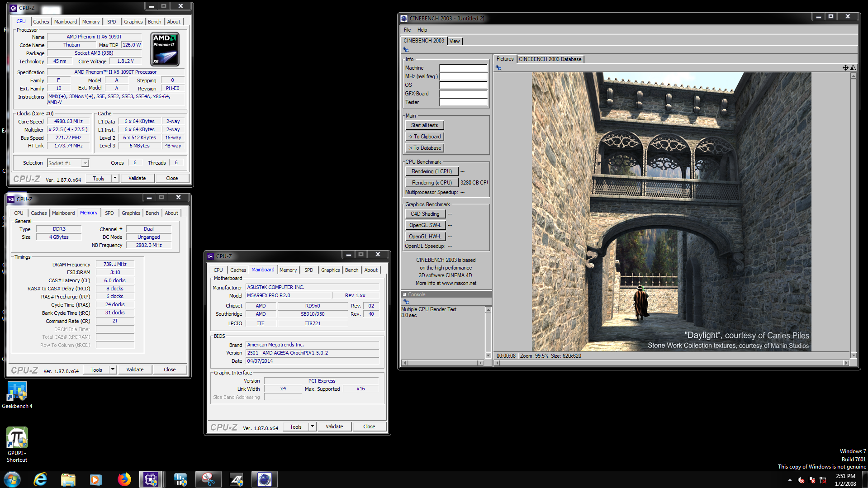Show hidden system tray icons
Viewport: 868px width, 488px height.
click(790, 480)
